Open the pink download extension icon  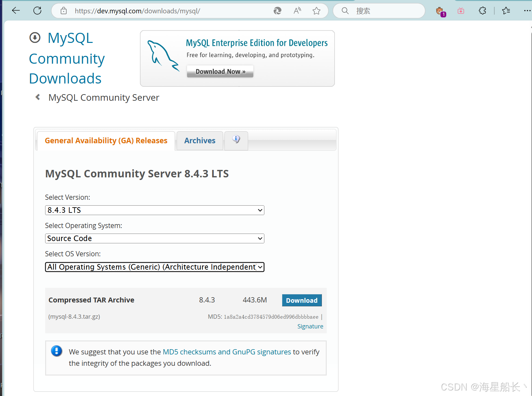coord(461,11)
